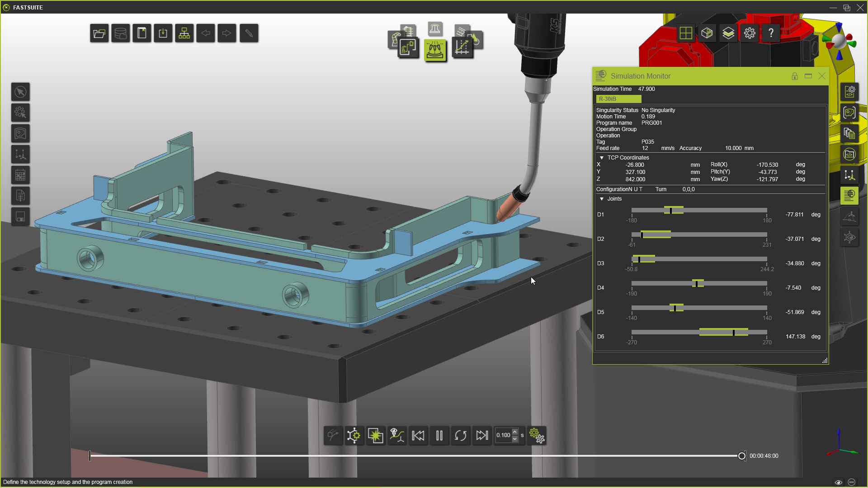Click the welding technology icon in top toolbar
The height and width of the screenshot is (488, 868).
(x=435, y=51)
